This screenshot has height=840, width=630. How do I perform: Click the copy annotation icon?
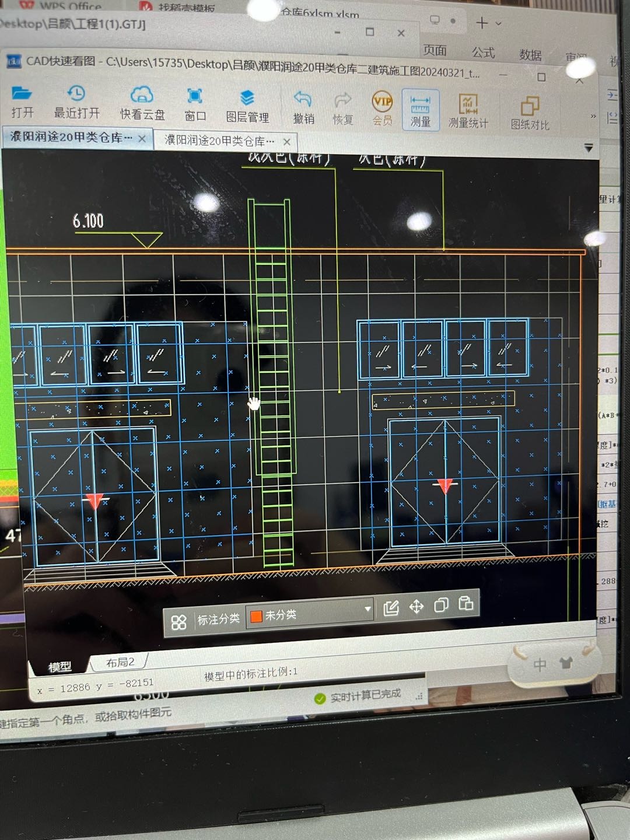[441, 605]
